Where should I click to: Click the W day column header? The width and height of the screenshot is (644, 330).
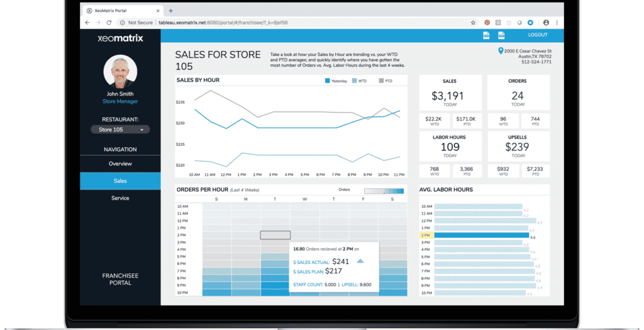[305, 199]
